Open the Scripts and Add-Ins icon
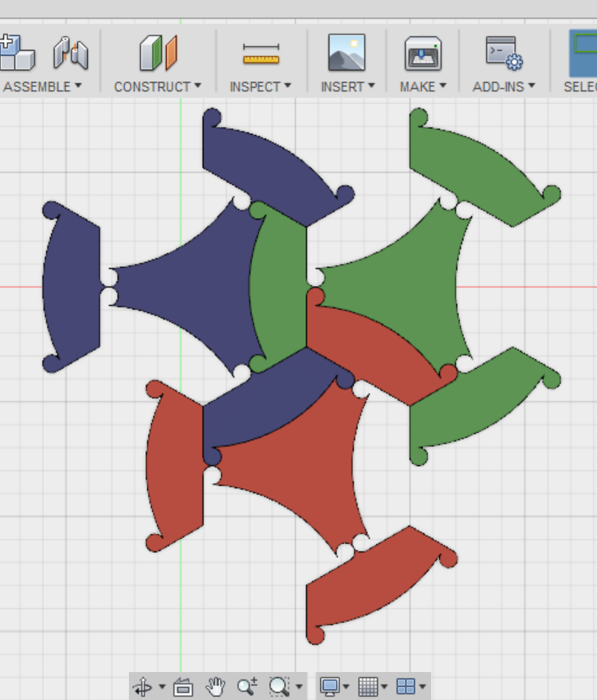 click(x=503, y=53)
